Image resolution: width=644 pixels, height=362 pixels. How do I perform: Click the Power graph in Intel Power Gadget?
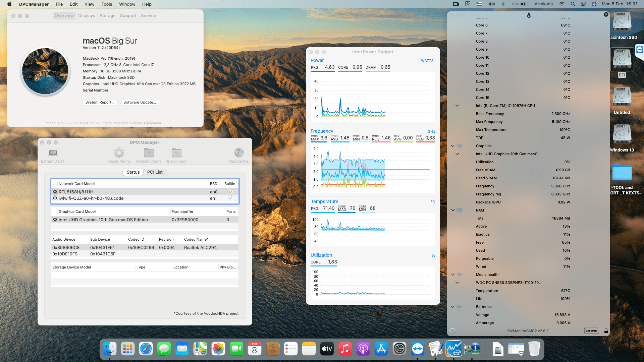click(x=373, y=97)
